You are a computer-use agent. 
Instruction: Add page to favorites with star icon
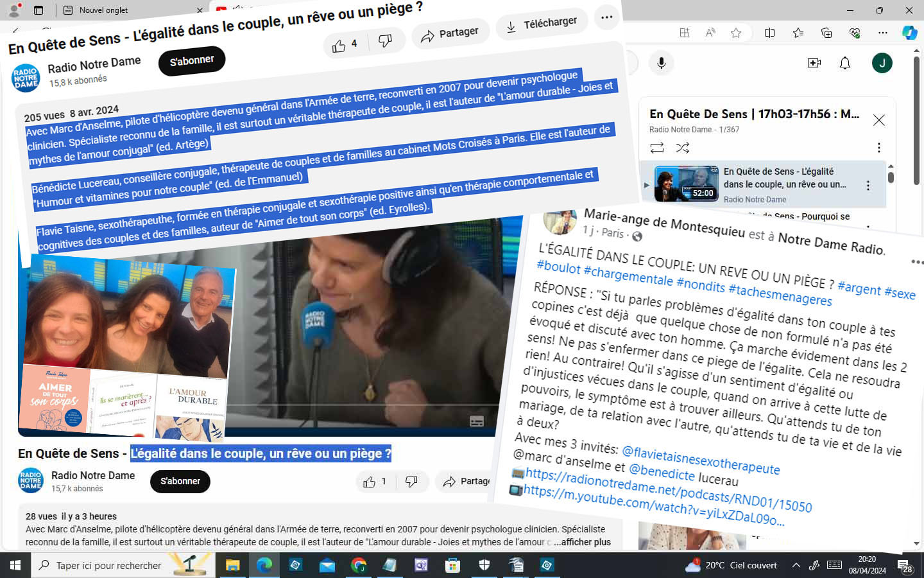pos(736,33)
